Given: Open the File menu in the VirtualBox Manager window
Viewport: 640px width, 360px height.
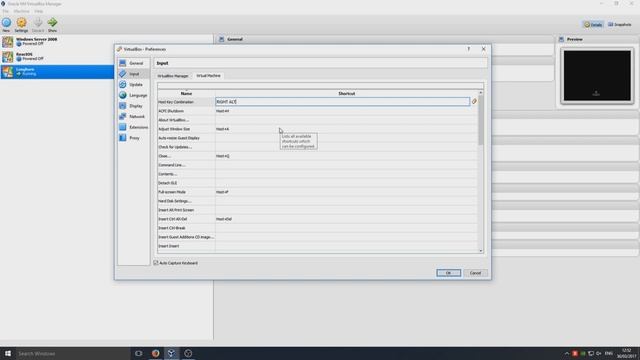Looking at the screenshot, I should click(x=6, y=11).
